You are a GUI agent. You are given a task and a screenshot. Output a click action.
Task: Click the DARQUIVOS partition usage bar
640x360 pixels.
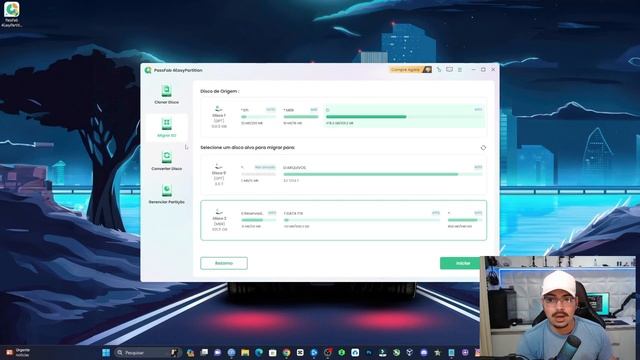coord(383,174)
